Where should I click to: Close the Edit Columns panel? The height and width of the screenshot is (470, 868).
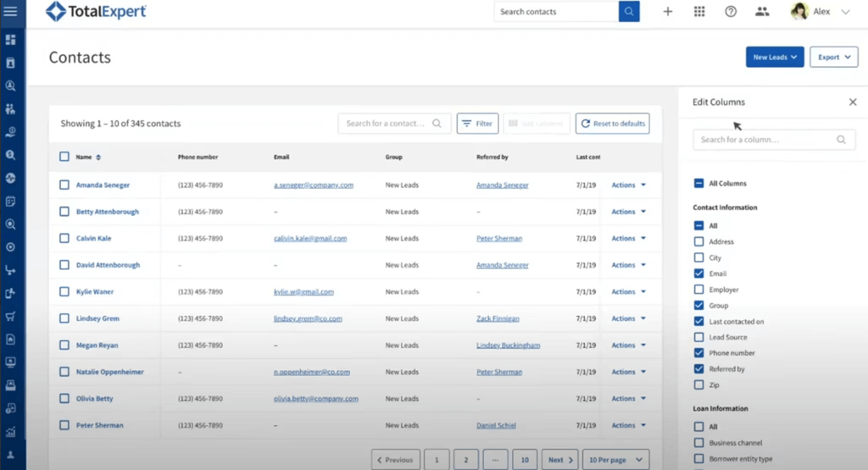coord(853,102)
